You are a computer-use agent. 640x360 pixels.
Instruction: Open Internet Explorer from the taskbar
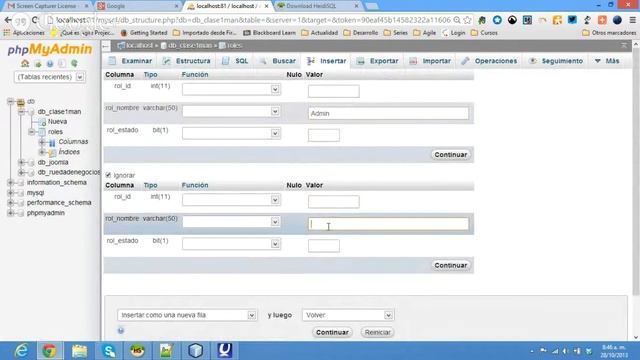(21, 350)
